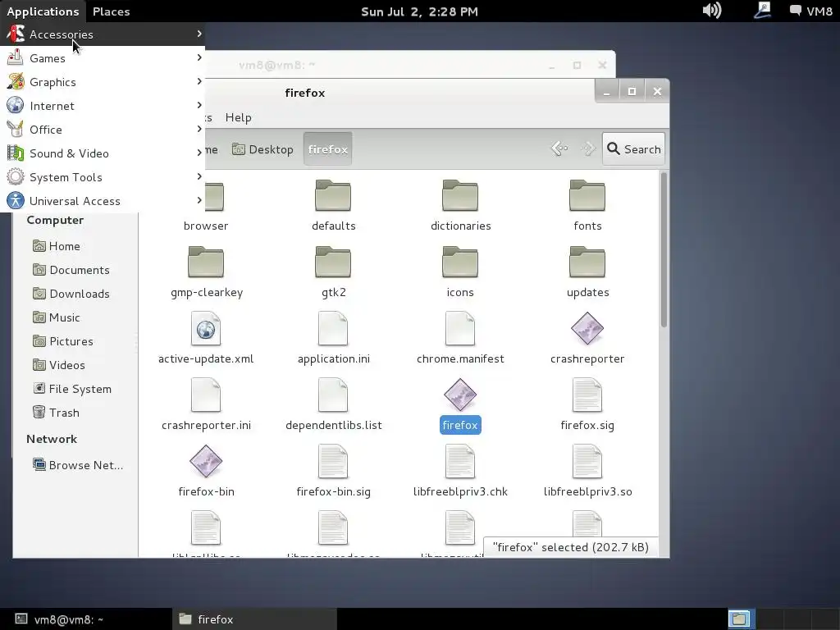Click the firefox executable icon

[x=460, y=395]
